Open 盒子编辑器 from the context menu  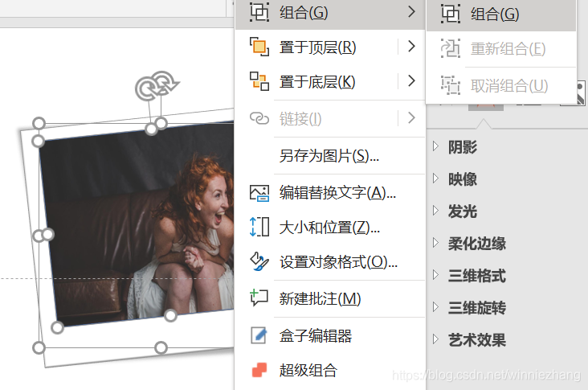click(x=330, y=335)
